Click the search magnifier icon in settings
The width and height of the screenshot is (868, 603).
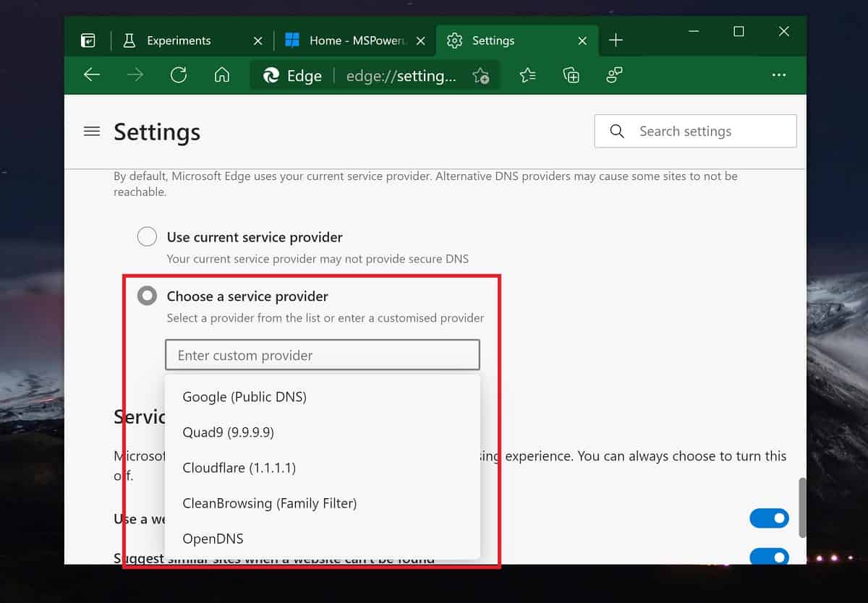coord(617,131)
